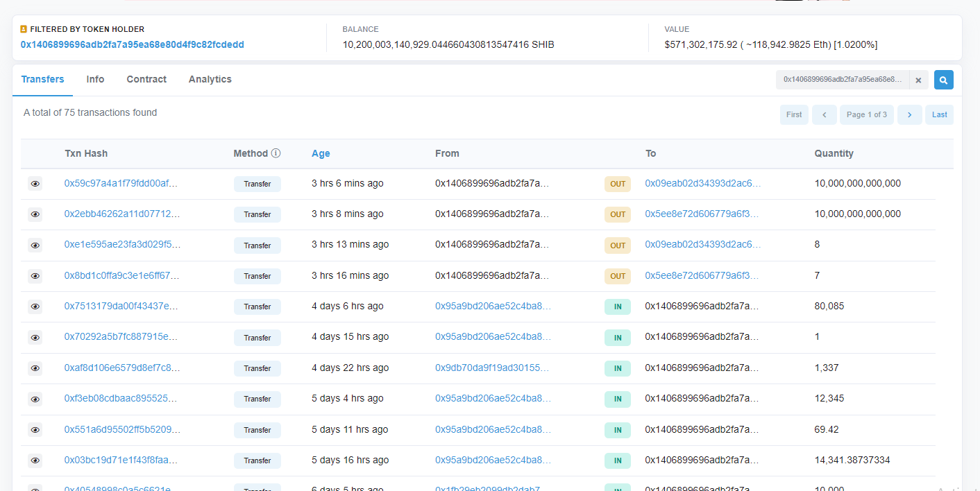The height and width of the screenshot is (491, 980).
Task: Click IN badge in 4 days 6 hrs row
Action: pyautogui.click(x=618, y=307)
